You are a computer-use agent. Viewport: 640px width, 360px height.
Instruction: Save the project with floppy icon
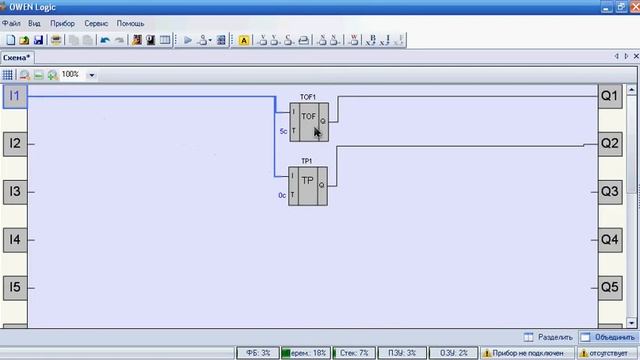(x=38, y=40)
